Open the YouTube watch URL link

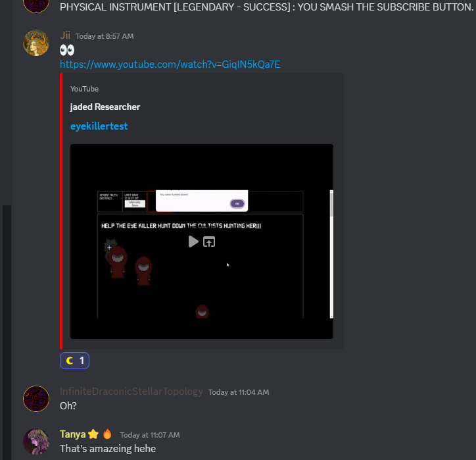[170, 64]
